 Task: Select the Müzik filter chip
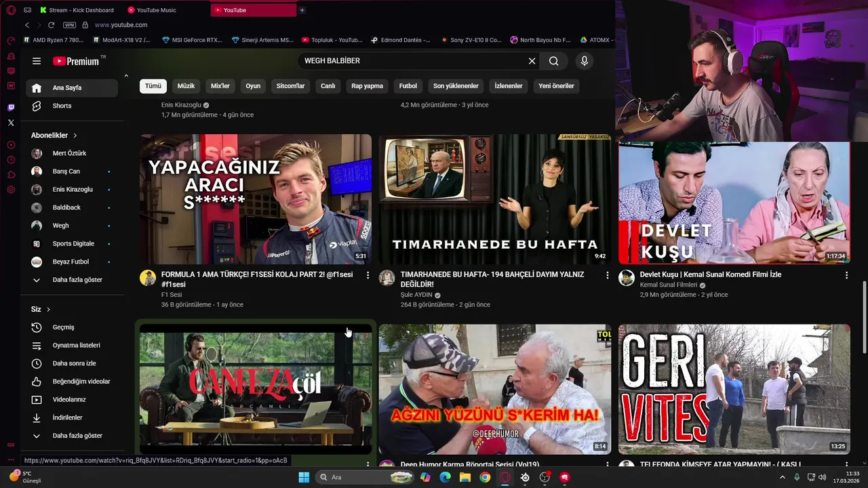tap(186, 86)
